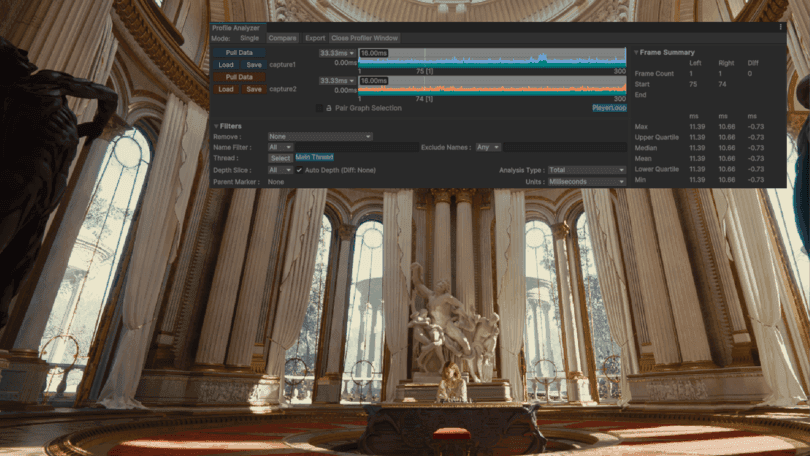Viewport: 810px width, 456px height.
Task: Click the lock icon beside Pair Graph Selection
Action: click(x=329, y=108)
